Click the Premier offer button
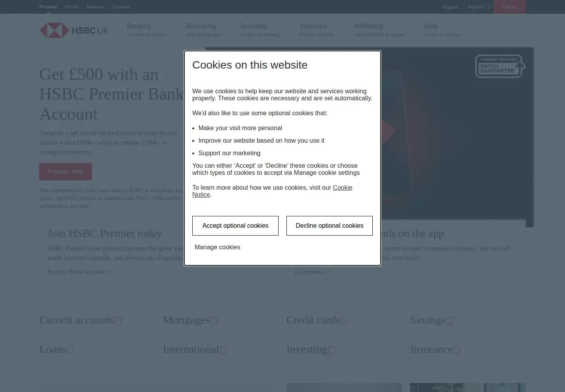 (66, 172)
